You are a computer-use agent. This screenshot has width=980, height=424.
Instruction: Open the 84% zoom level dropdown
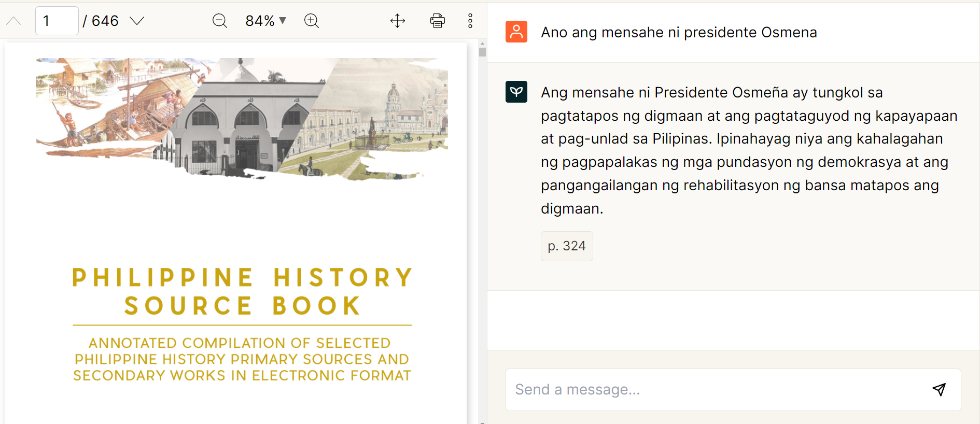[265, 21]
